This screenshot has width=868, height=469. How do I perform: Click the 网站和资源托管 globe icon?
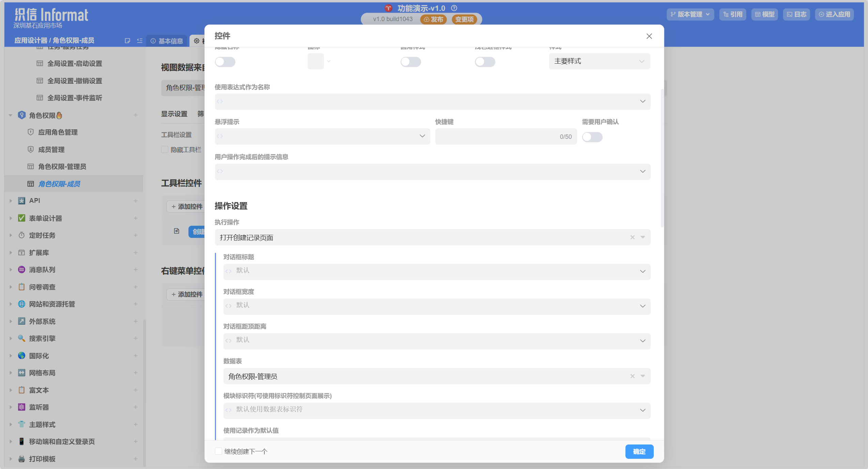point(21,304)
